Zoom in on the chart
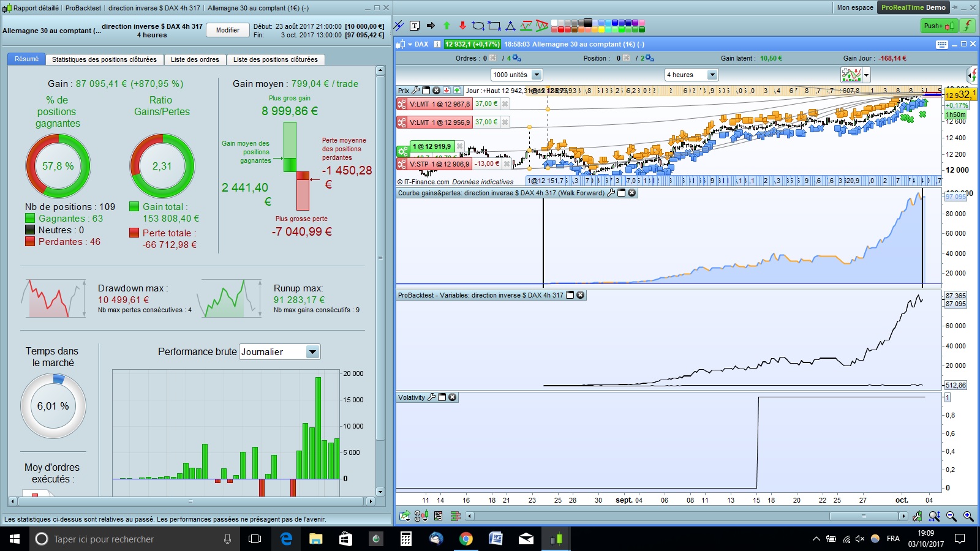Viewport: 980px width, 551px height. tap(968, 516)
